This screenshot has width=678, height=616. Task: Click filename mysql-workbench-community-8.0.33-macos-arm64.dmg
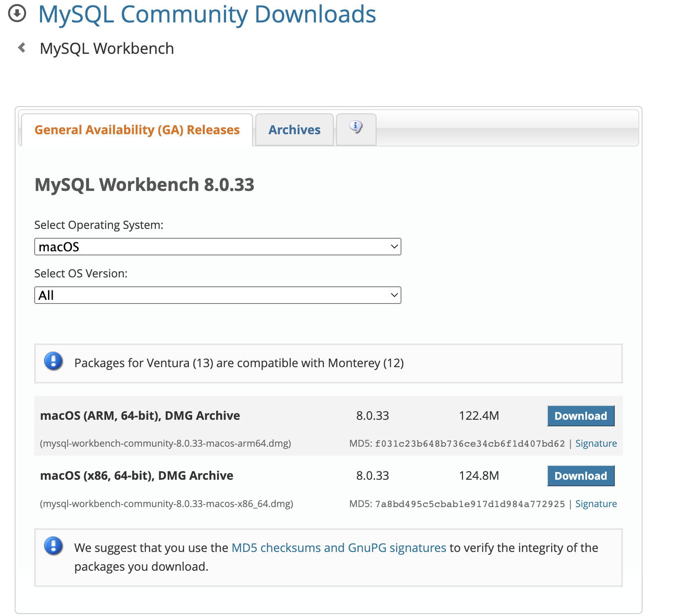165,443
